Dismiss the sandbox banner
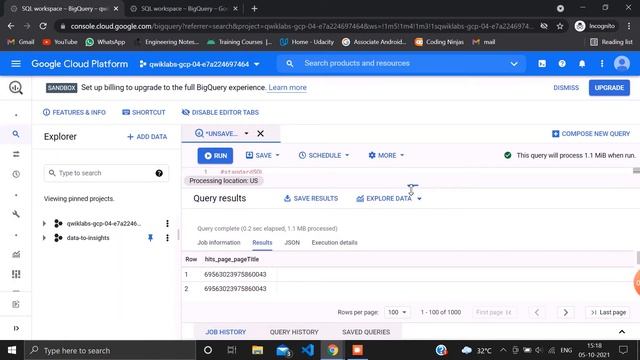Screen dimensions: 640x360 tap(566, 88)
